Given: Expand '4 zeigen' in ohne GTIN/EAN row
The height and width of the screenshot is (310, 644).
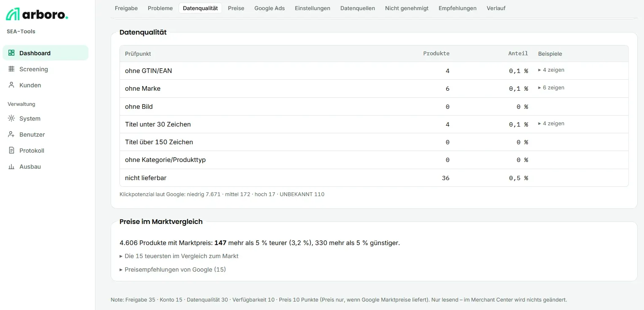Looking at the screenshot, I should (551, 70).
